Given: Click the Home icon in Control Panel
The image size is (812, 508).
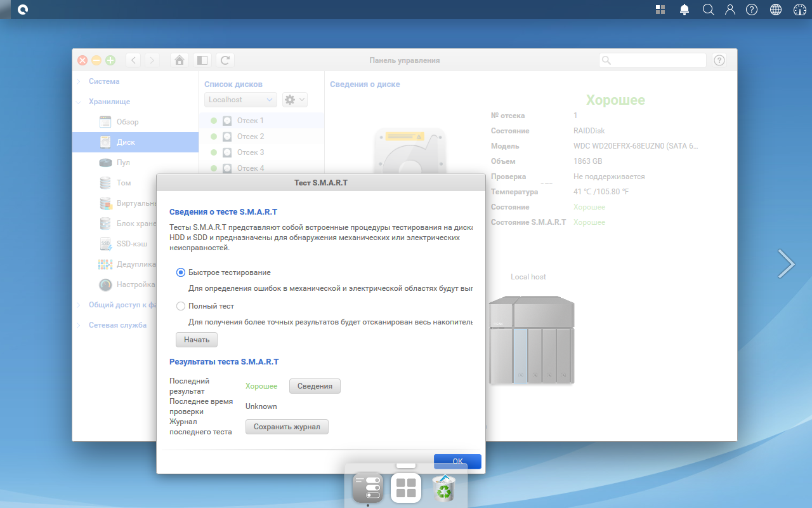Looking at the screenshot, I should click(x=180, y=60).
